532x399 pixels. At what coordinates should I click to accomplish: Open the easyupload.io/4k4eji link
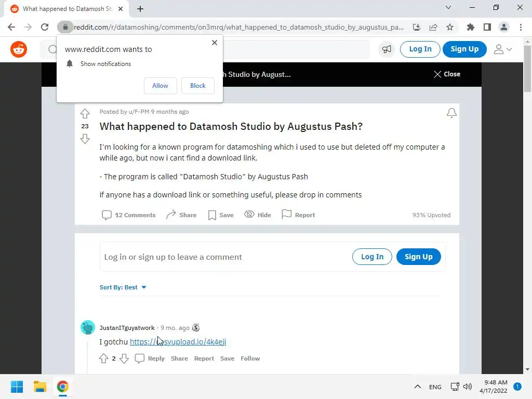click(178, 342)
